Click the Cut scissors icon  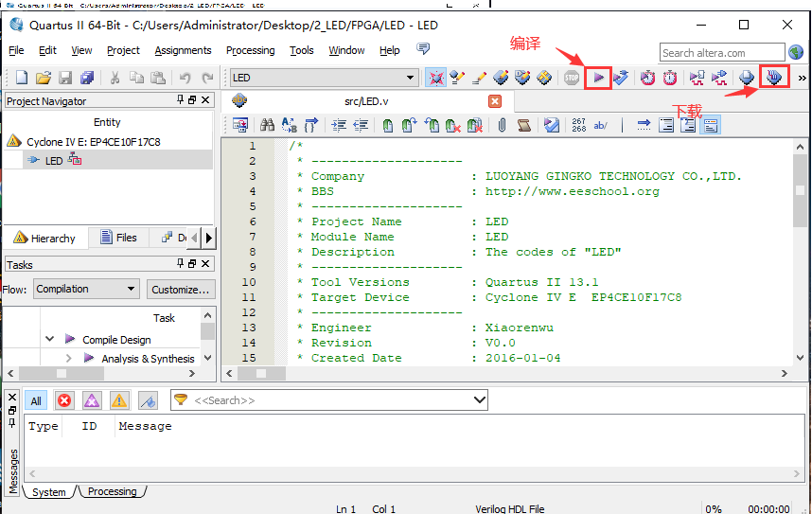[115, 78]
